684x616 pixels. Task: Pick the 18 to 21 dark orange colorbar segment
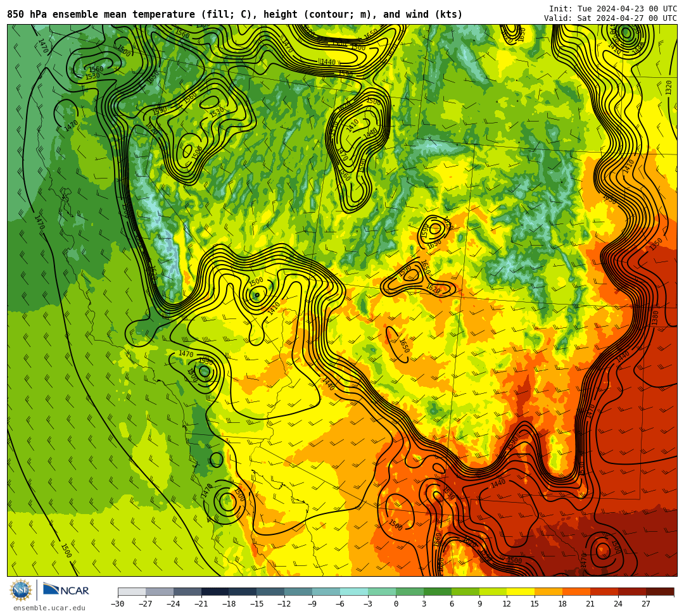577,591
